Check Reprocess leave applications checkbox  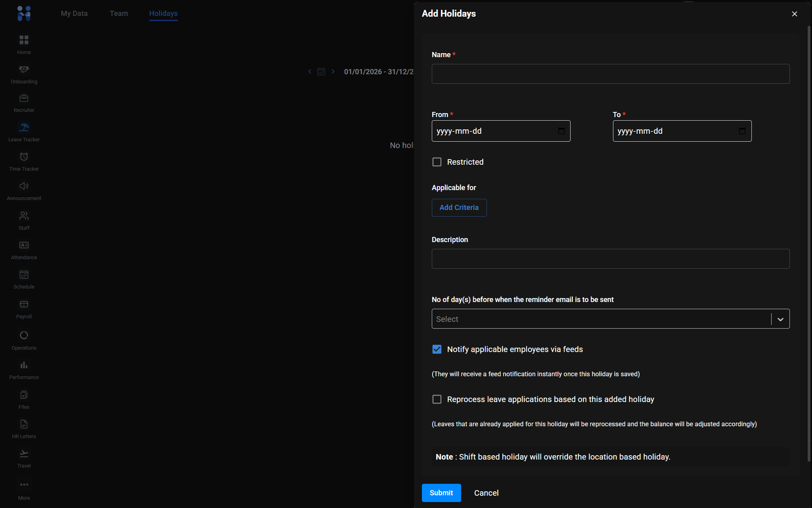click(x=437, y=399)
